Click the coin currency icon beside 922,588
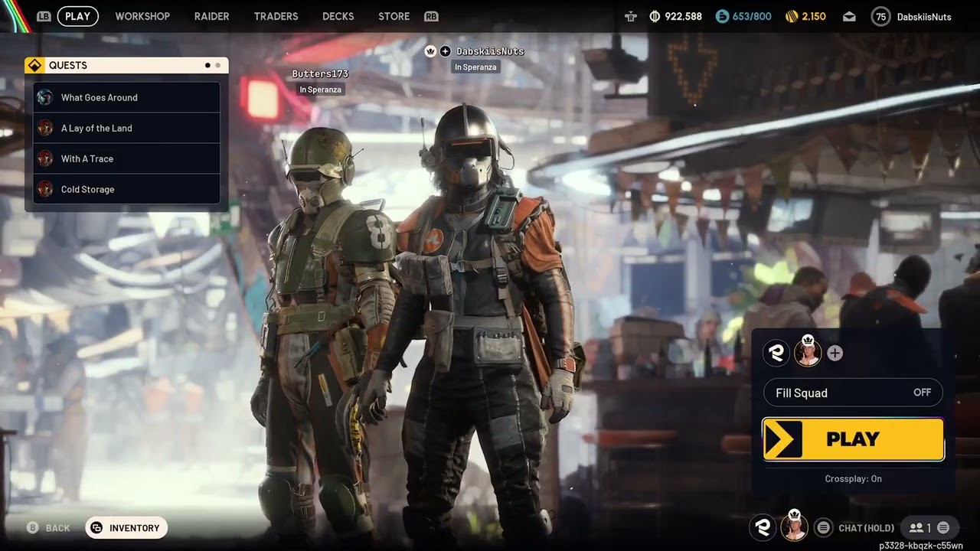980x551 pixels. 655,16
